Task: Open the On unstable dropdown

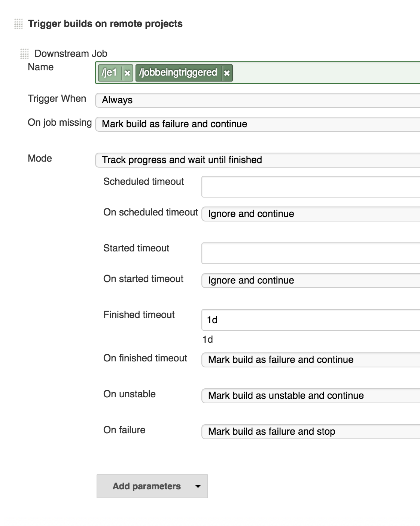Action: coord(311,396)
